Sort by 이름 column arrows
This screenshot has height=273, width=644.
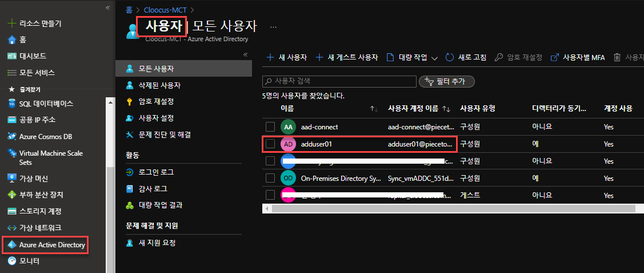coord(374,109)
